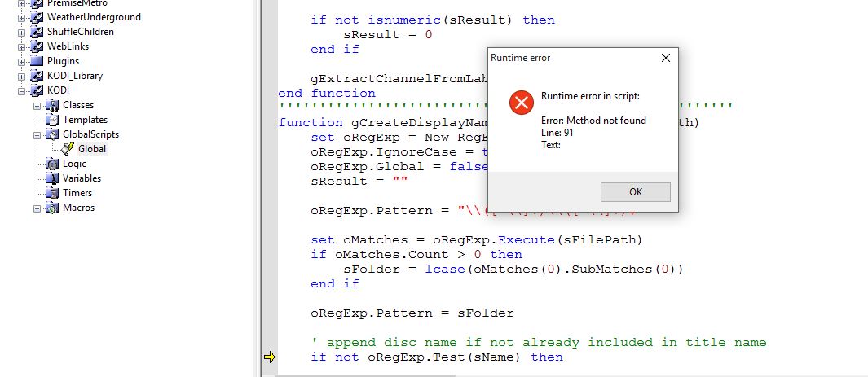
Task: Click the Plugins folder icon
Action: 36,61
